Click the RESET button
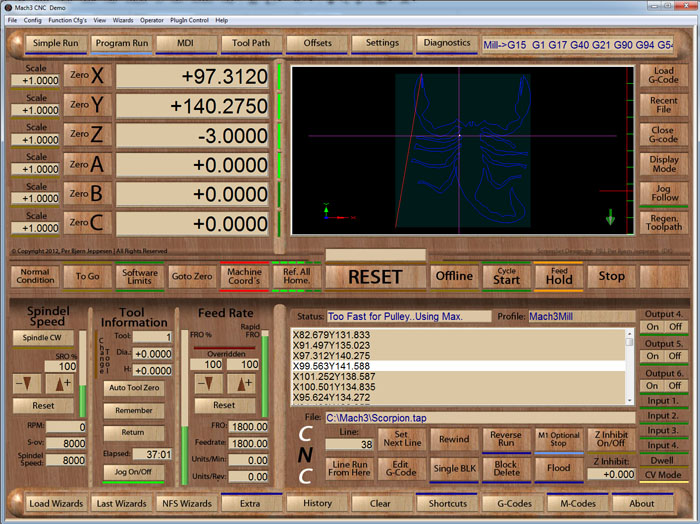The width and height of the screenshot is (700, 524). click(x=375, y=277)
